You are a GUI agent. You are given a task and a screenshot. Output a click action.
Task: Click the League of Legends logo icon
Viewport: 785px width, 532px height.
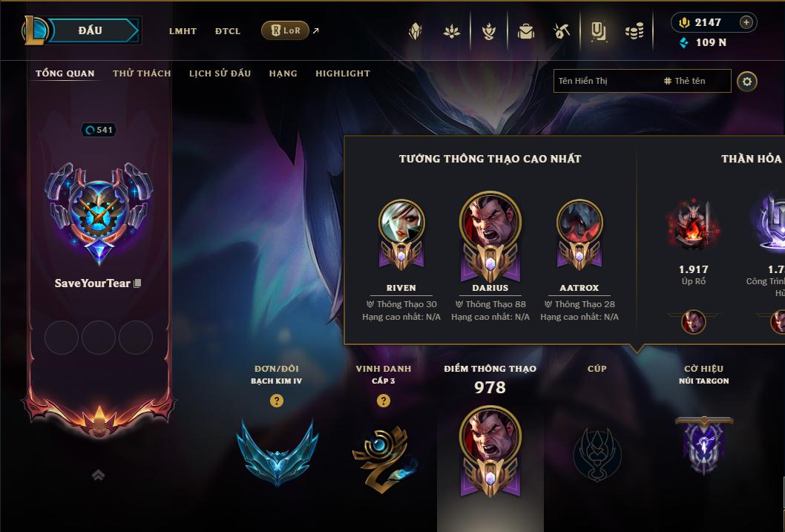[x=33, y=30]
